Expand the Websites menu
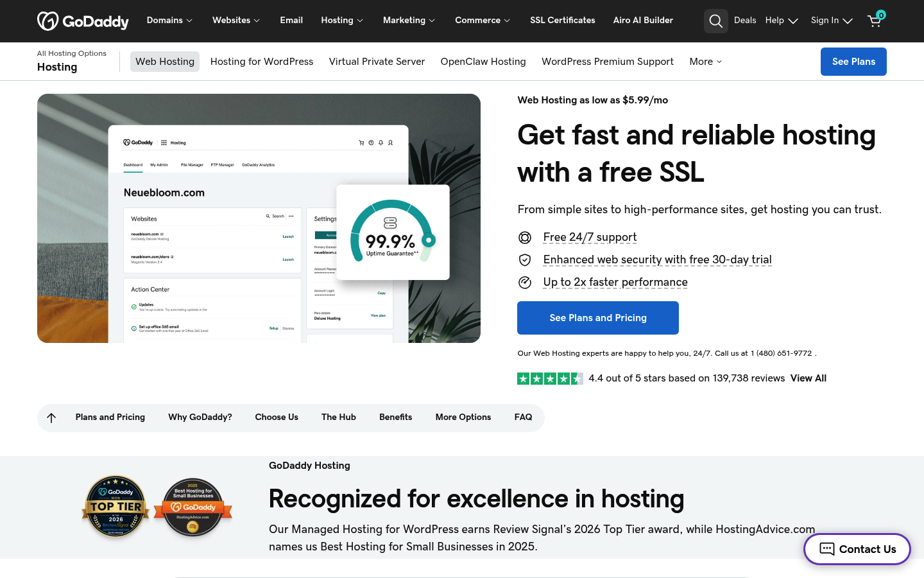Viewport: 924px width, 578px height. click(x=236, y=21)
